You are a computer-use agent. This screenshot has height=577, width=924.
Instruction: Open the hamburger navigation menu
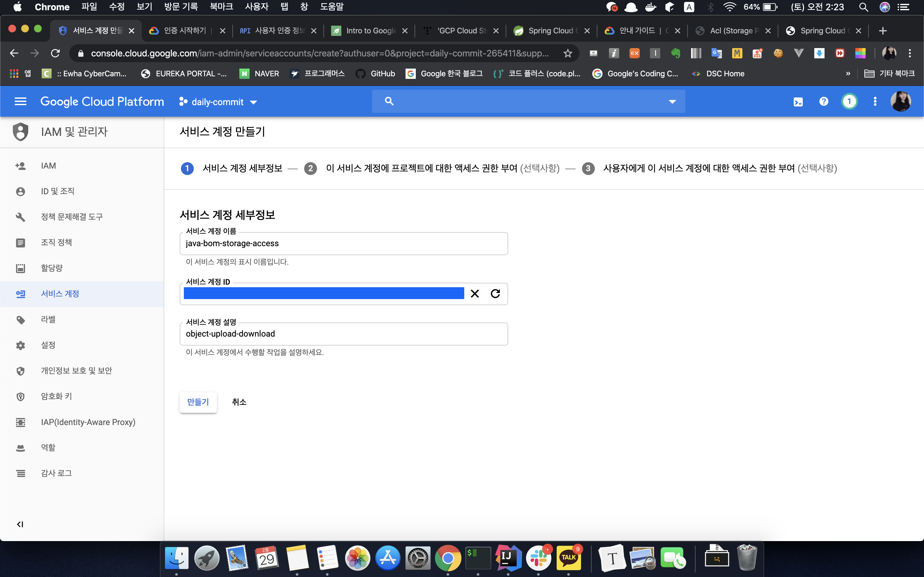pyautogui.click(x=20, y=102)
